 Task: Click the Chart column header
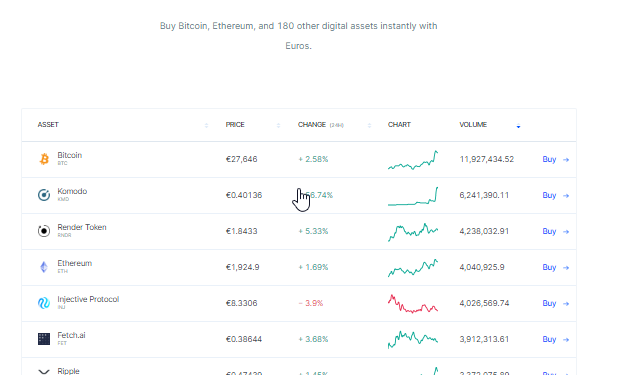[399, 125]
